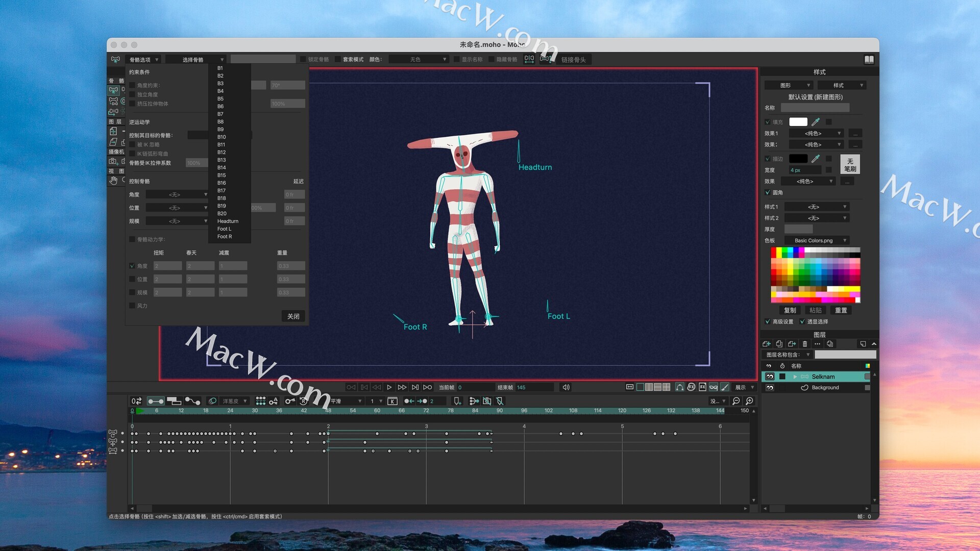Toggle the 锁定骨骼 checkbox
980x551 pixels.
coord(303,60)
